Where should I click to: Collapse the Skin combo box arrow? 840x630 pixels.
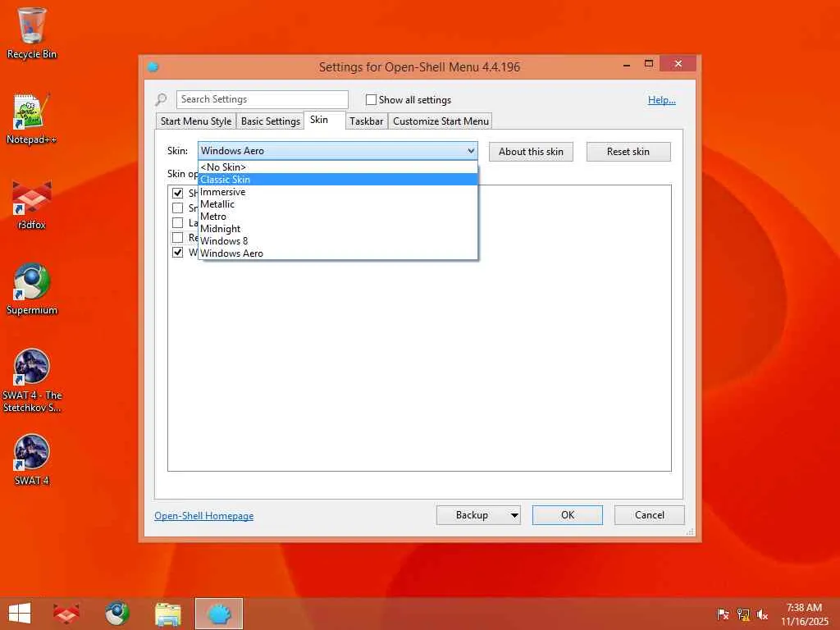click(471, 151)
